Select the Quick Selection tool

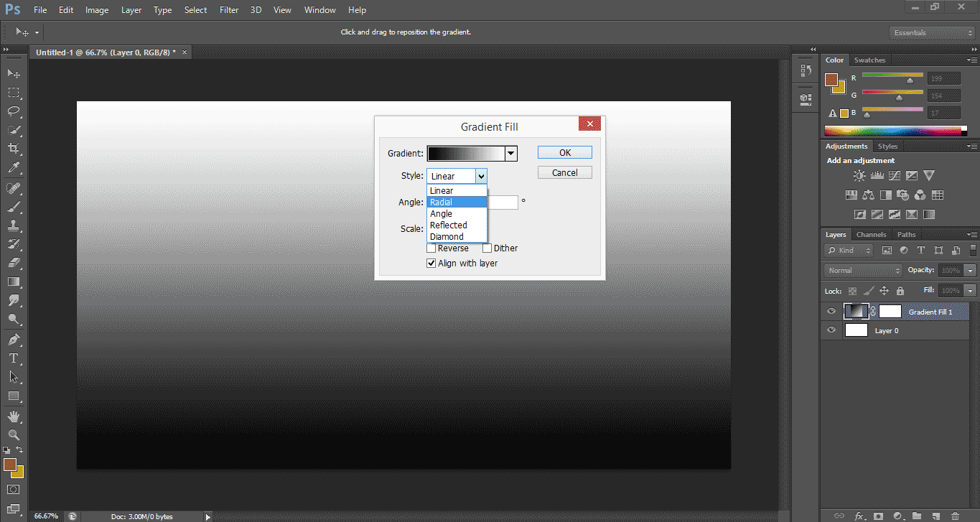coord(14,130)
